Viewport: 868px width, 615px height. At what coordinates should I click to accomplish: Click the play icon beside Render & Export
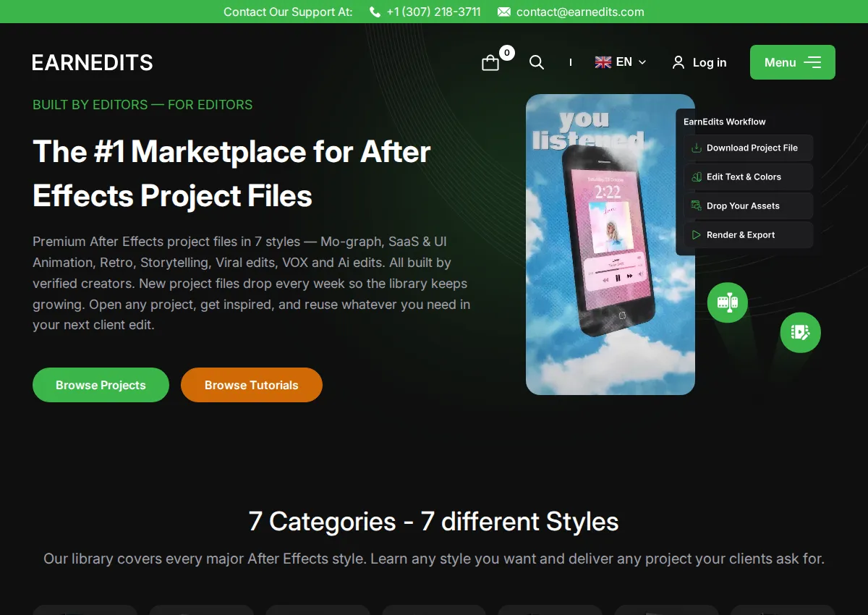(697, 234)
